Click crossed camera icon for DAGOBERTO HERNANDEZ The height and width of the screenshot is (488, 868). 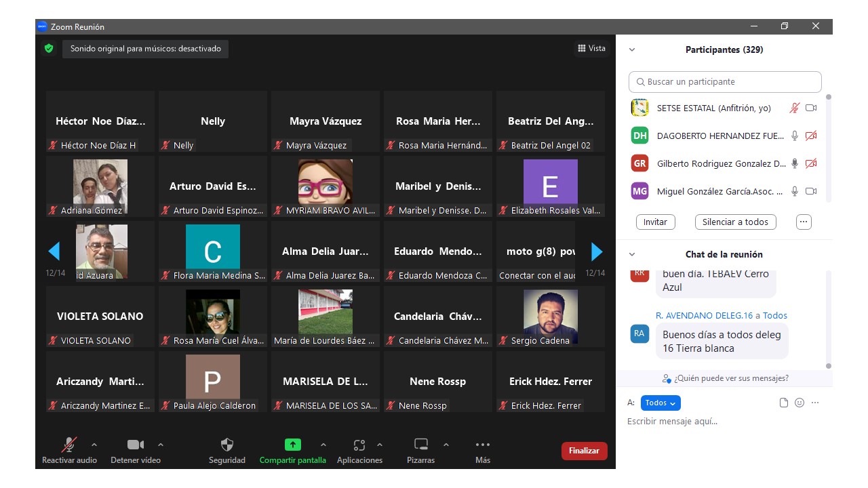point(811,136)
